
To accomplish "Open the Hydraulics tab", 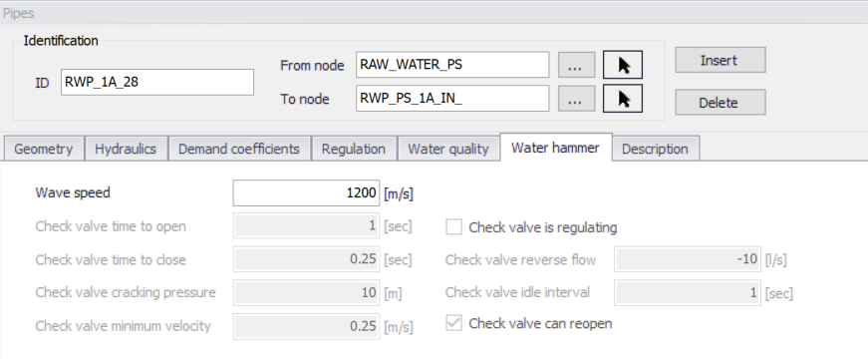I will [126, 149].
